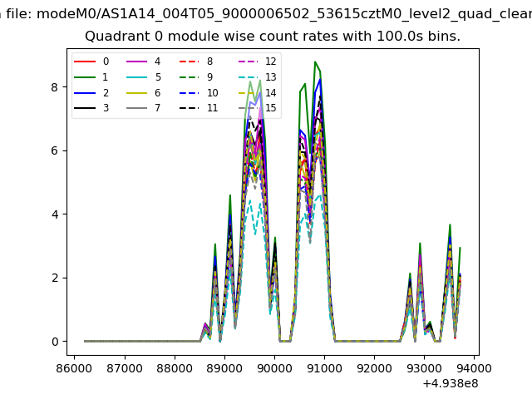The image size is (532, 399).
Task: Click the file path text at the top
Action: point(266,12)
